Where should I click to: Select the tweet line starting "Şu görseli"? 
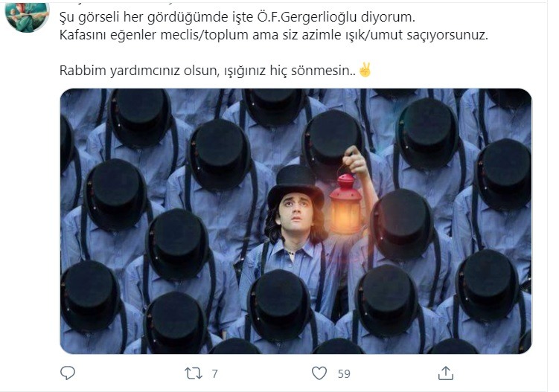(x=237, y=17)
